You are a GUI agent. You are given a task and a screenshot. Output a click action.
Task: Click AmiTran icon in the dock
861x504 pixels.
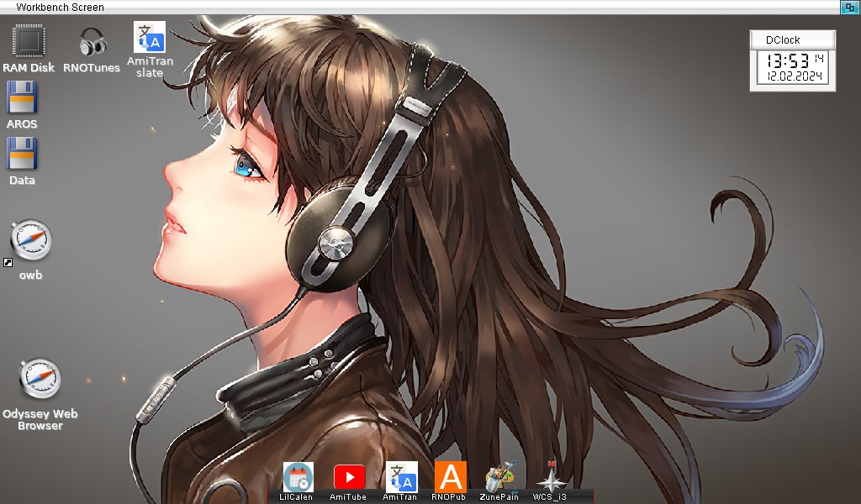tap(401, 477)
